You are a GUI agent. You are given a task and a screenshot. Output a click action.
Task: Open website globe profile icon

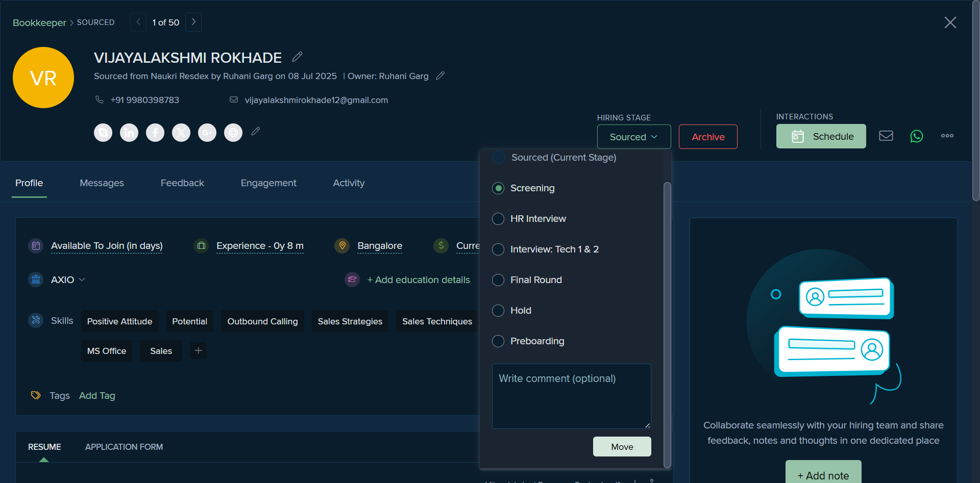pyautogui.click(x=233, y=133)
